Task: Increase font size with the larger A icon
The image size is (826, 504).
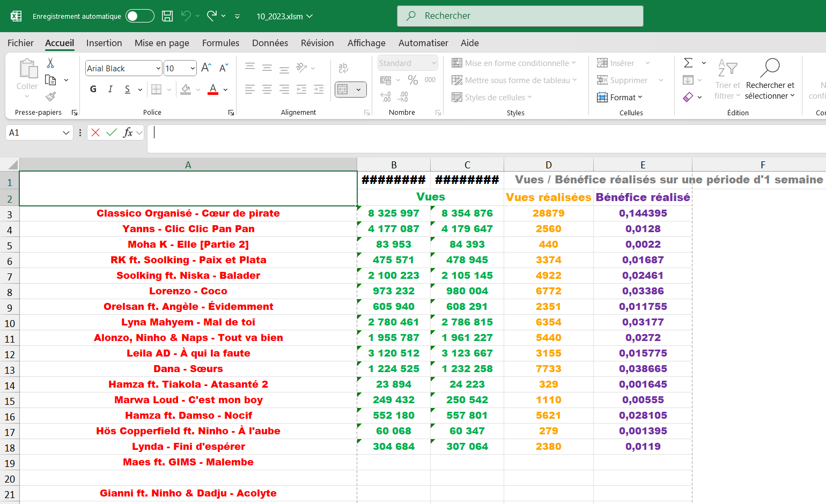Action: (x=206, y=68)
